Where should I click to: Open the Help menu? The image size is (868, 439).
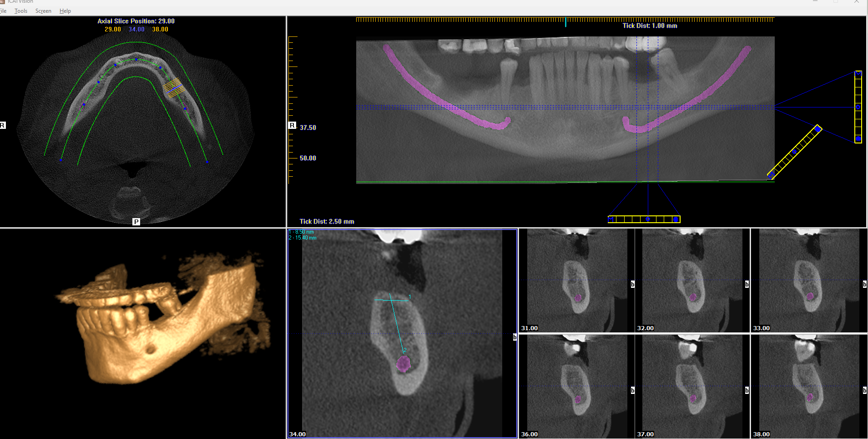tap(65, 10)
